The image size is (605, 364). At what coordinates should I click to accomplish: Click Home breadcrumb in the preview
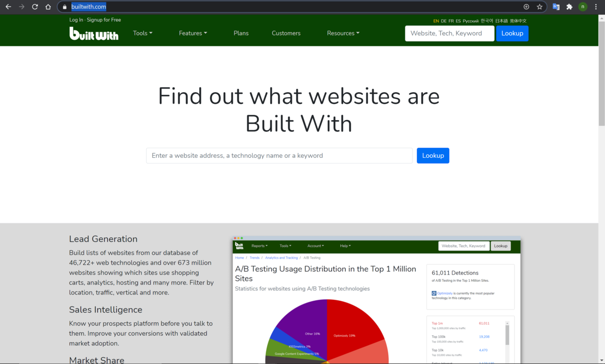tap(239, 258)
